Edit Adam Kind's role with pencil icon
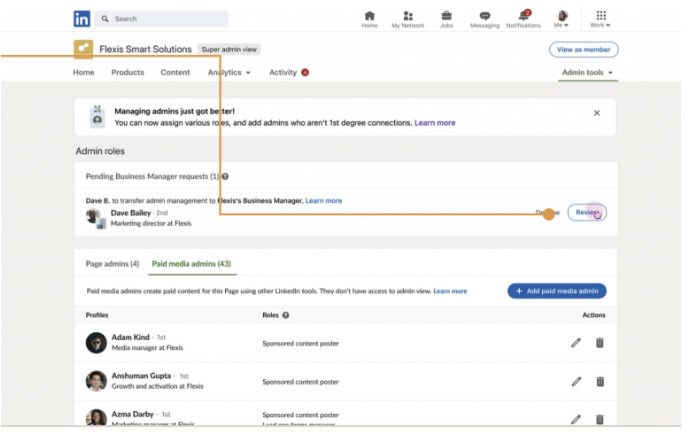This screenshot has height=434, width=686. 576,343
